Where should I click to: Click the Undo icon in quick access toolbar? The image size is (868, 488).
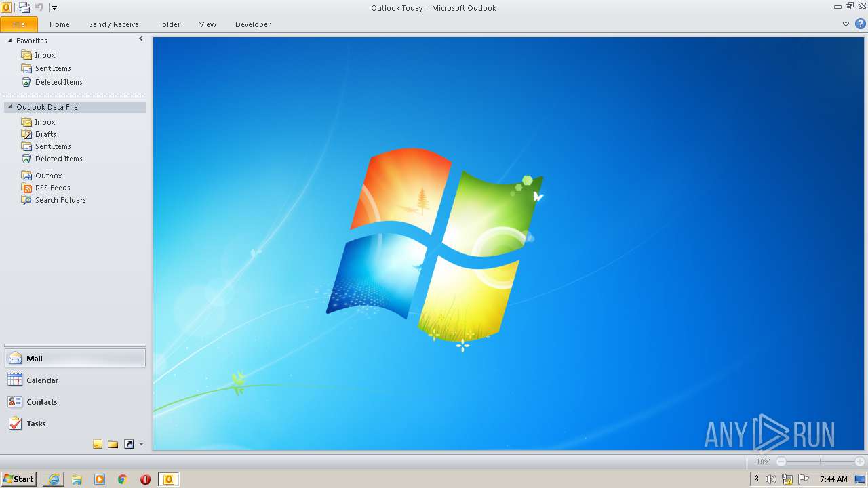pyautogui.click(x=39, y=7)
